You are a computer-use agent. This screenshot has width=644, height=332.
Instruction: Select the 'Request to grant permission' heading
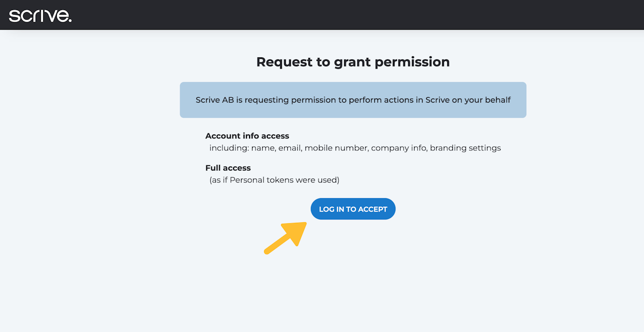353,62
